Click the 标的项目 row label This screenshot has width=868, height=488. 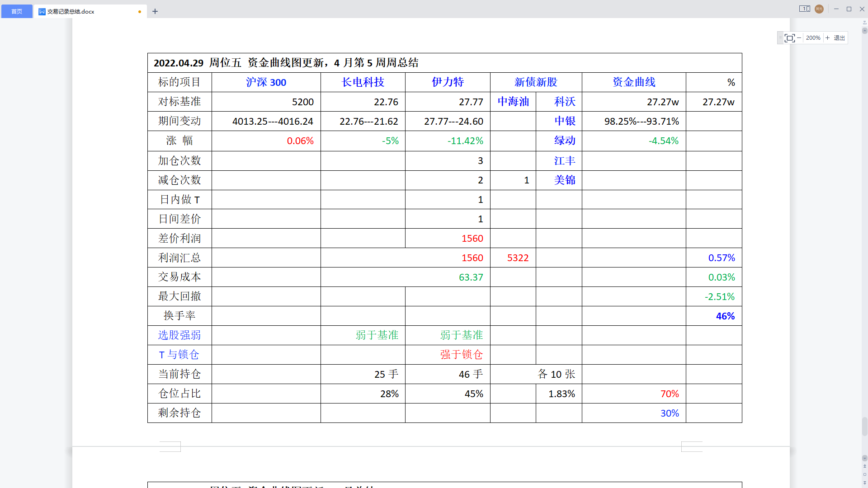(179, 82)
